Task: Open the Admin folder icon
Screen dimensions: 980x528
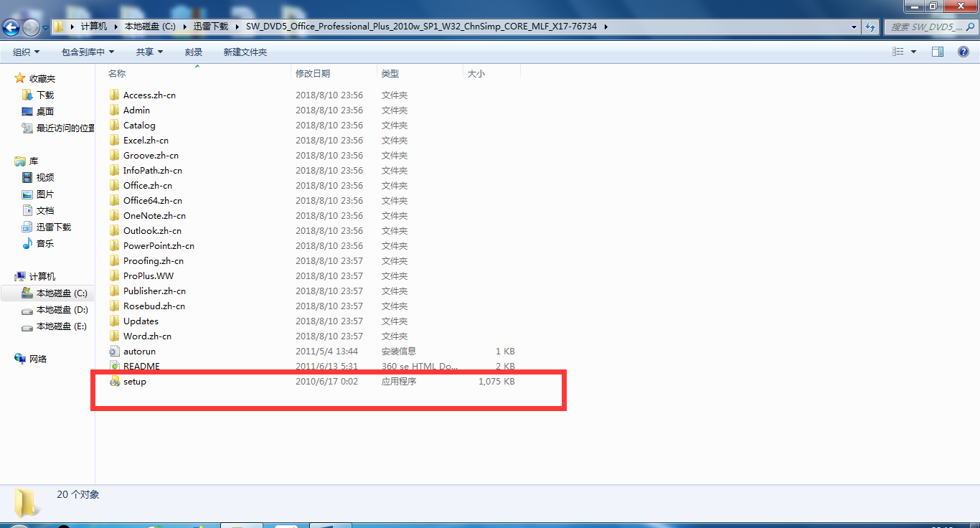Action: click(114, 110)
